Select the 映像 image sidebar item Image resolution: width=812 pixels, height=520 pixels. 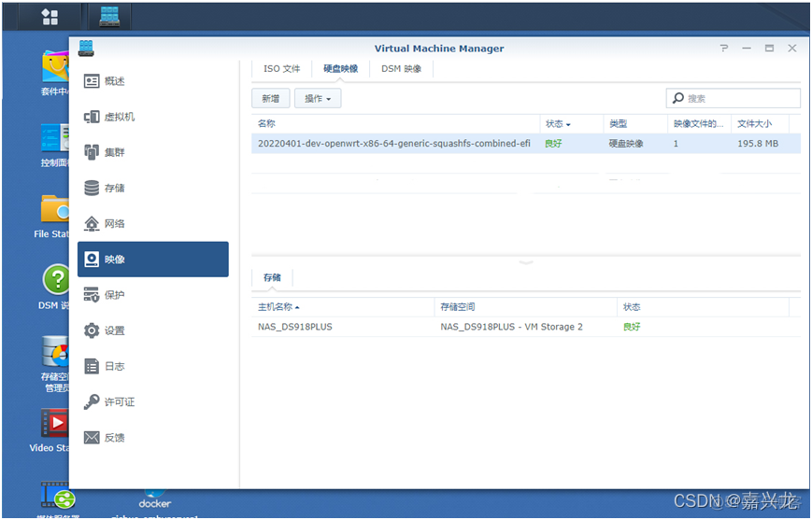(152, 260)
